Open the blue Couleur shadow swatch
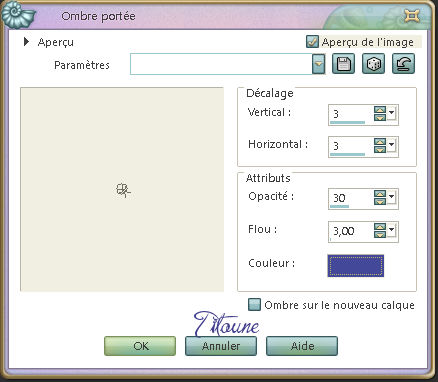Screen dimensions: 438x382 pyautogui.click(x=356, y=266)
